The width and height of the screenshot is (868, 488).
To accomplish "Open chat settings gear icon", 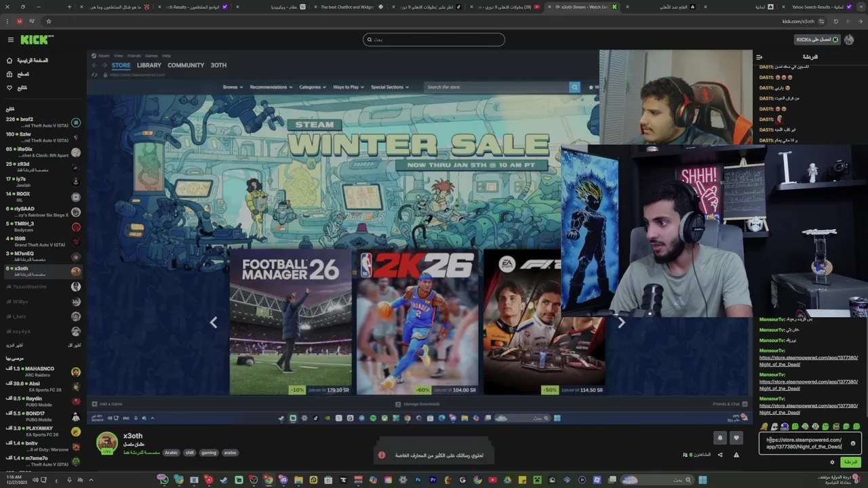I will point(832,462).
